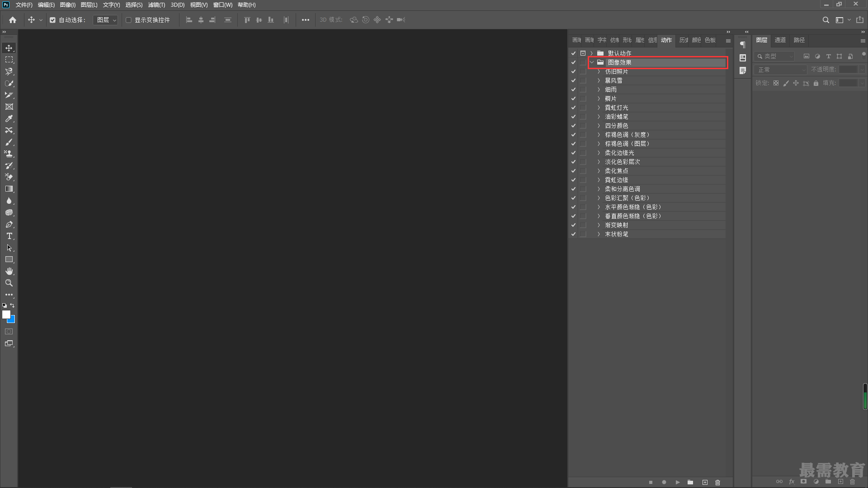This screenshot has height=488, width=868.
Task: Click the Search magnifier icon
Action: tap(826, 20)
